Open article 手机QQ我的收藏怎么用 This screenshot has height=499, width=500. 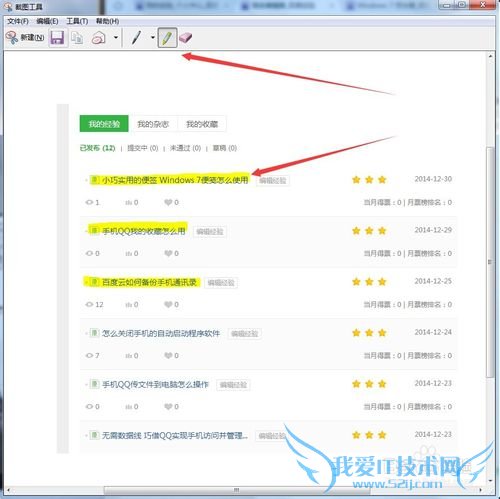143,231
